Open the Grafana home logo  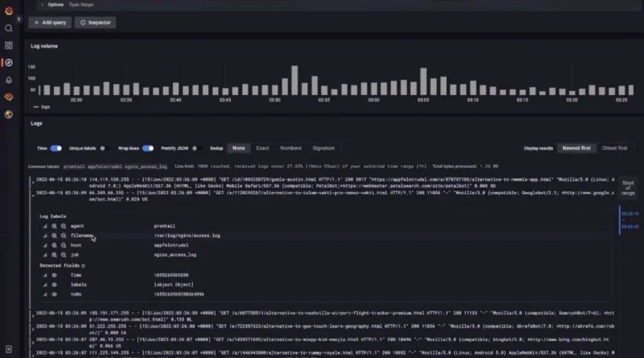point(9,11)
